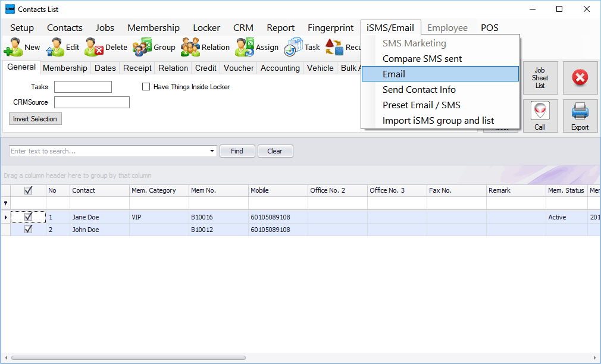The height and width of the screenshot is (364, 601).
Task: Switch to the Voucher tab
Action: coord(239,68)
